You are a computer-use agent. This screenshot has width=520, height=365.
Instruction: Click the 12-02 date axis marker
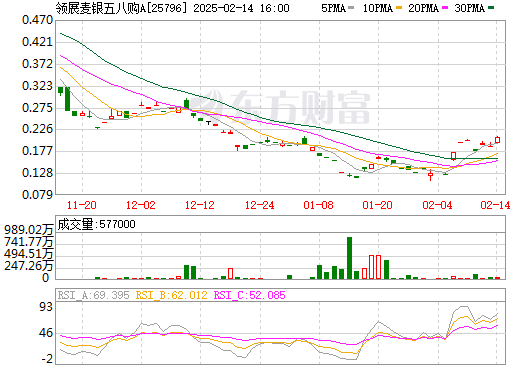tap(141, 205)
